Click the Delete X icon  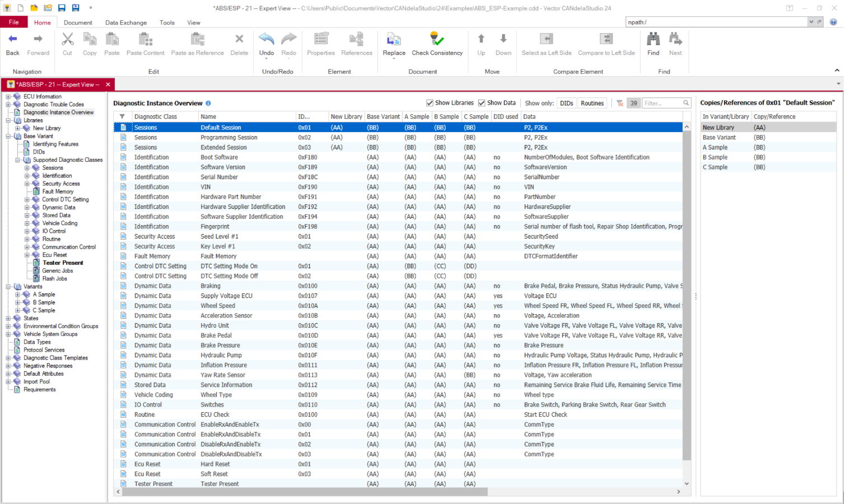(239, 39)
